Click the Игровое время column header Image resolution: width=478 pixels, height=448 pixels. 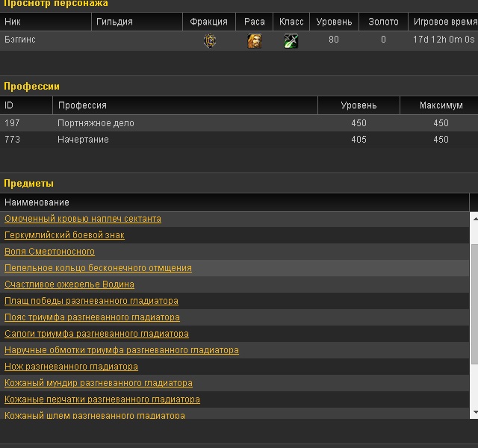point(444,22)
